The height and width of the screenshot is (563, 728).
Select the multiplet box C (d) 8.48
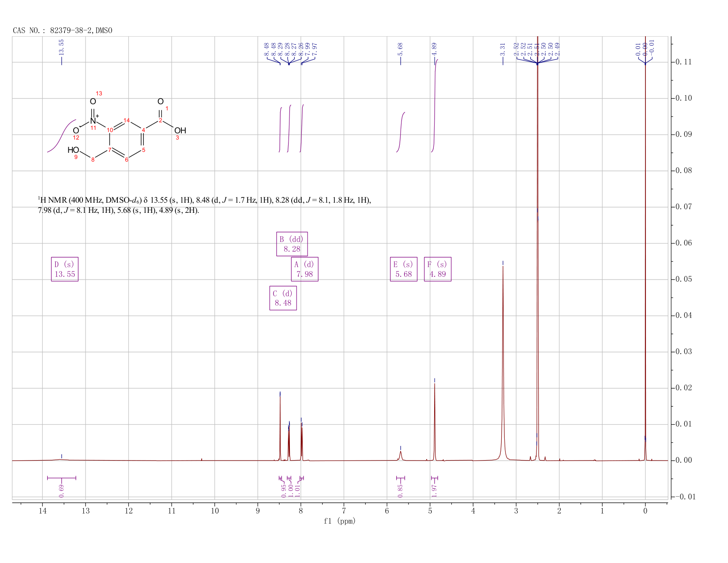pyautogui.click(x=283, y=298)
